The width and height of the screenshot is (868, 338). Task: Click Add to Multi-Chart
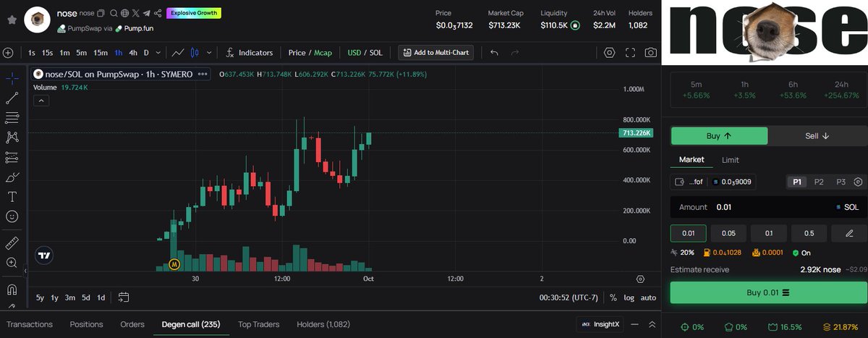436,53
